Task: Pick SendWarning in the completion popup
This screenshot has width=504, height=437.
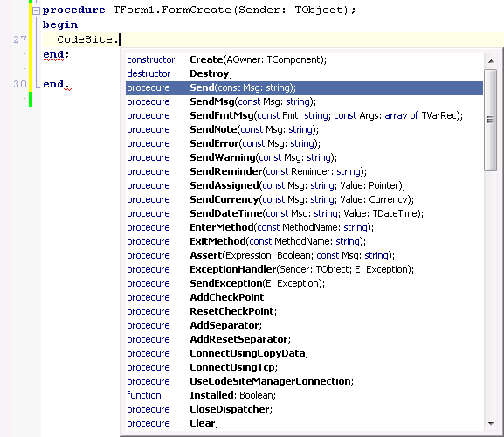Action: pos(304,157)
